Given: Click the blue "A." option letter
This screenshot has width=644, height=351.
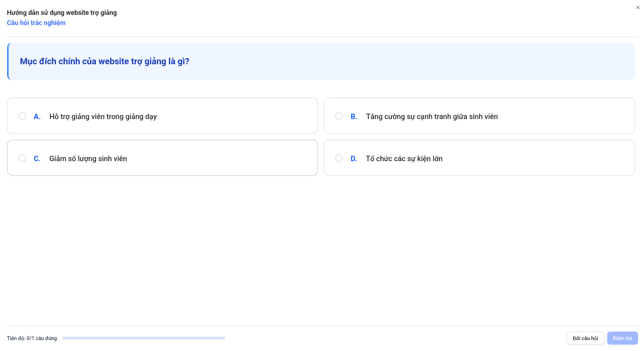Looking at the screenshot, I should click(x=37, y=117).
